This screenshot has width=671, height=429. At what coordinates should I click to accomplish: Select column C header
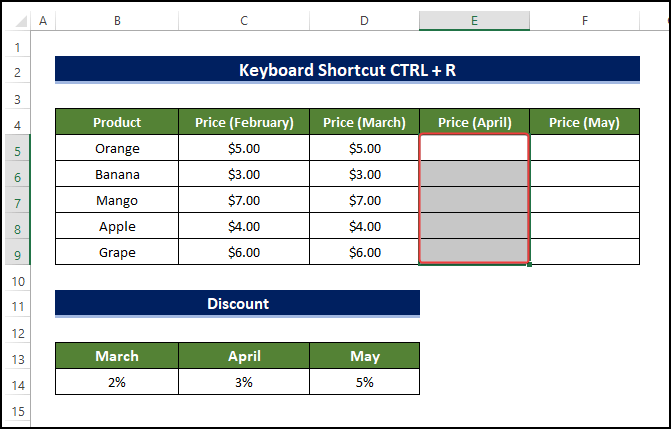coord(244,21)
